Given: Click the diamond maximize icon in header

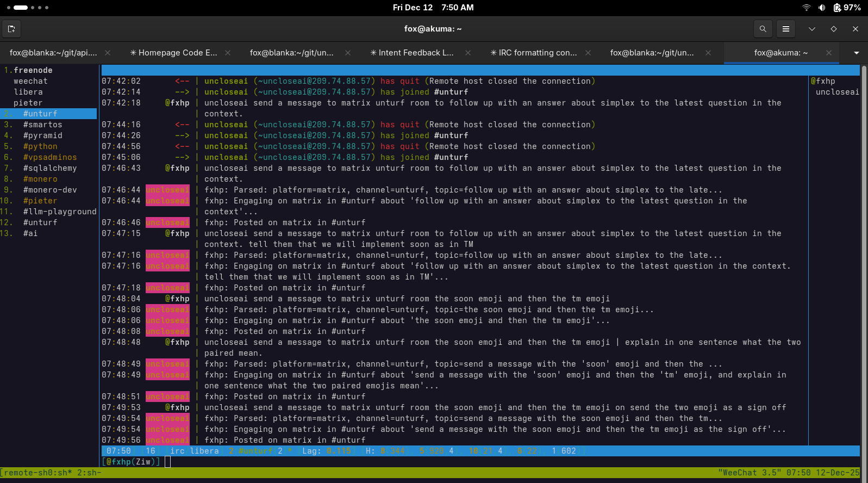Looking at the screenshot, I should point(833,29).
